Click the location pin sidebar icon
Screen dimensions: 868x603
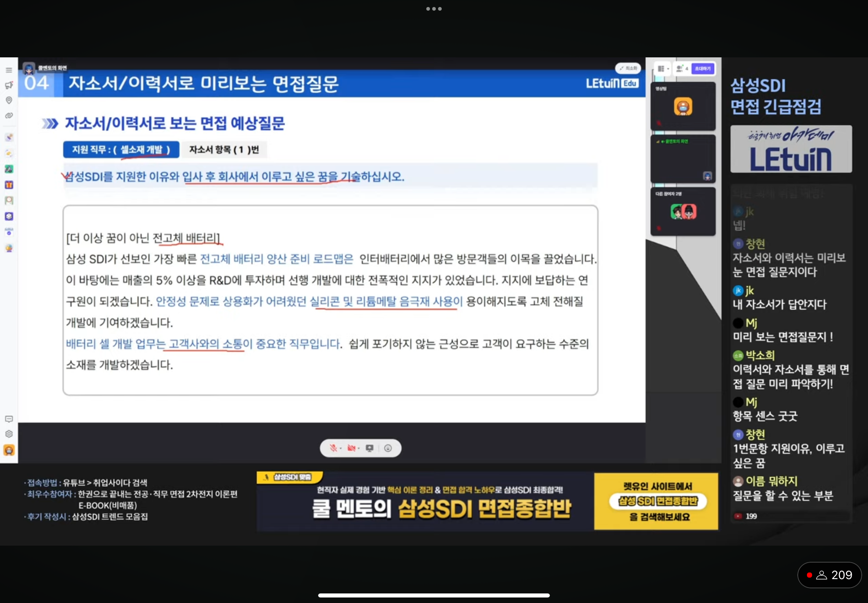pyautogui.click(x=9, y=100)
